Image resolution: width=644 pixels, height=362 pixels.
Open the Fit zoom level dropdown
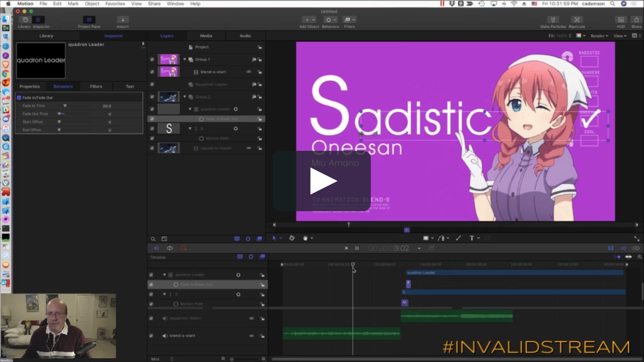561,36
